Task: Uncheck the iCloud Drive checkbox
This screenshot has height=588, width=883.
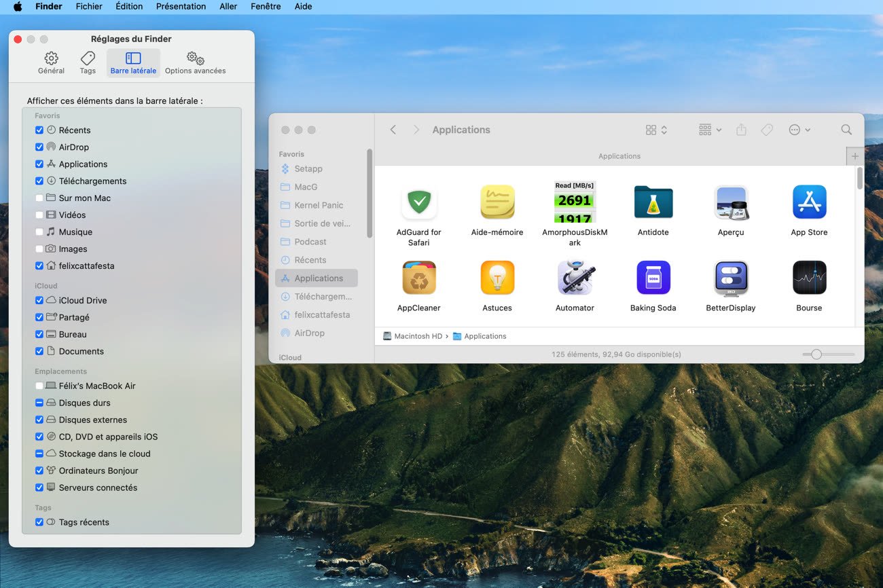Action: click(39, 301)
